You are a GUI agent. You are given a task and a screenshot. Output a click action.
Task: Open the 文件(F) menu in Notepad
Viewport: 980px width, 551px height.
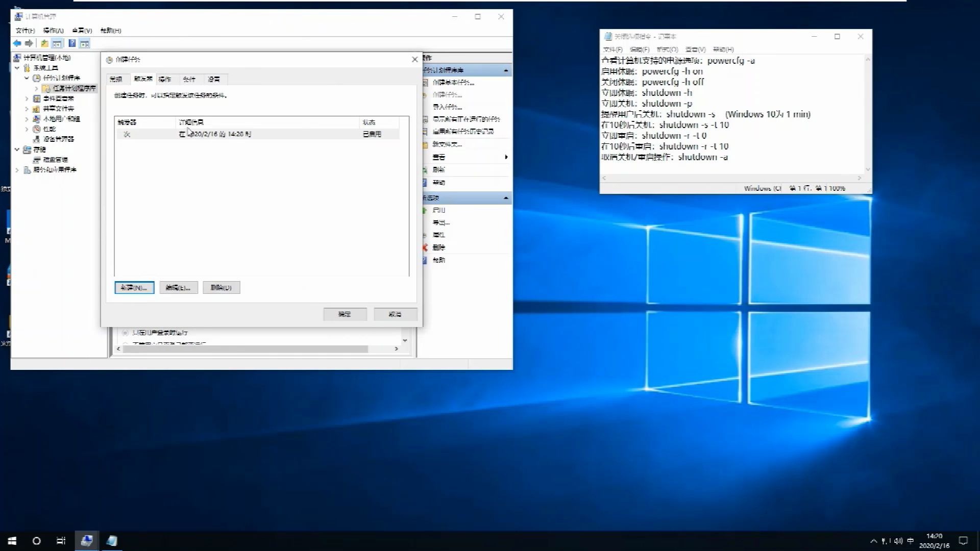pyautogui.click(x=612, y=49)
